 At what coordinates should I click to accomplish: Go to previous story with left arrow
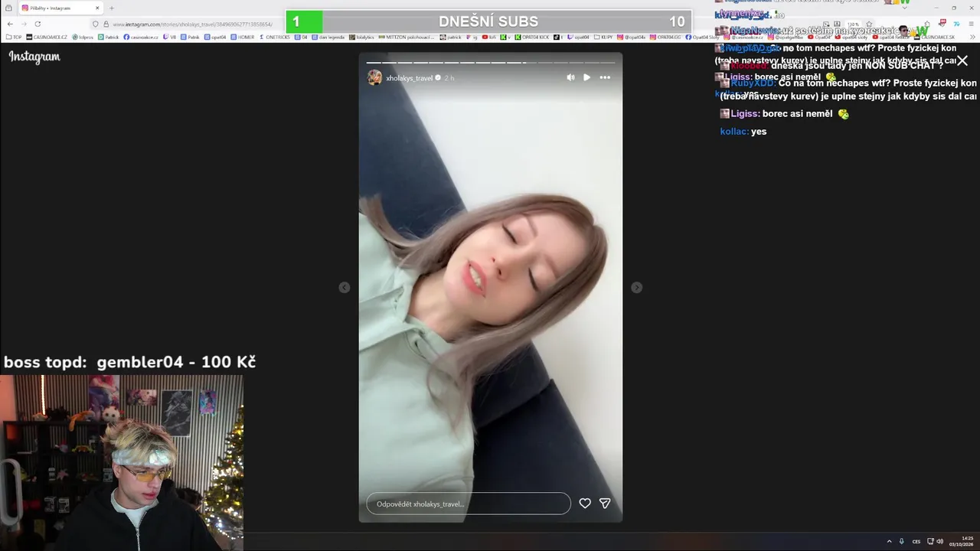click(345, 287)
